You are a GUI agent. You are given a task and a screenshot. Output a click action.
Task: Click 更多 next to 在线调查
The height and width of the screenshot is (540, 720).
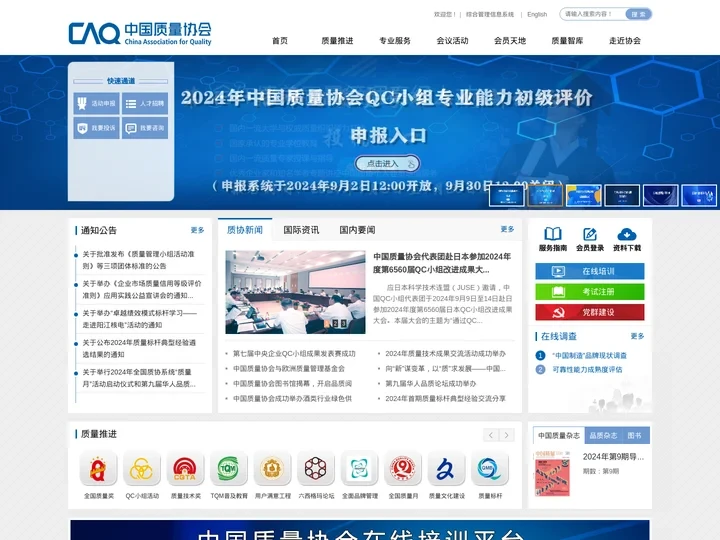tap(637, 336)
